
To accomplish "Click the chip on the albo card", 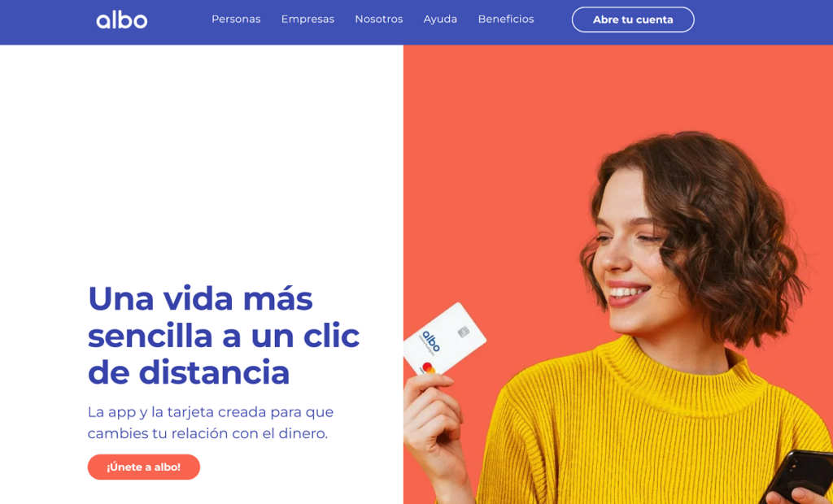I will pos(463,332).
